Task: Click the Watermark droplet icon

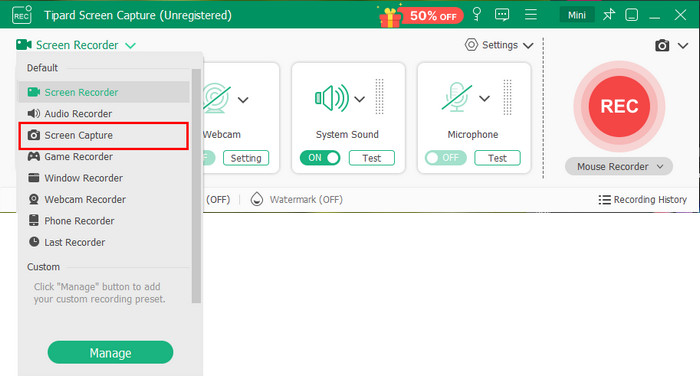Action: pos(257,199)
